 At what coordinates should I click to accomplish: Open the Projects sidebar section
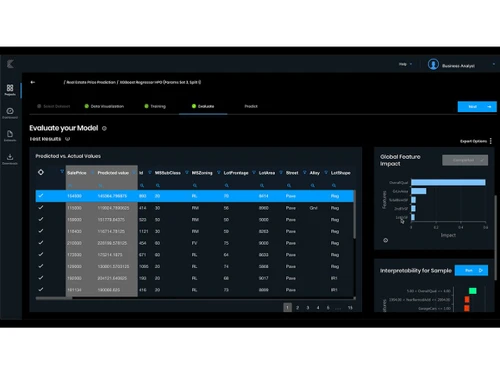coord(10,90)
